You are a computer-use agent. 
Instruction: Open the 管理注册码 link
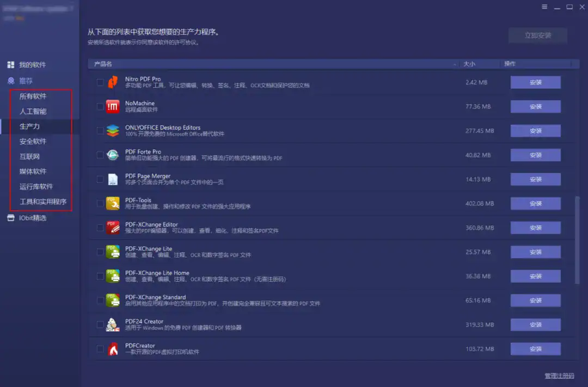559,376
